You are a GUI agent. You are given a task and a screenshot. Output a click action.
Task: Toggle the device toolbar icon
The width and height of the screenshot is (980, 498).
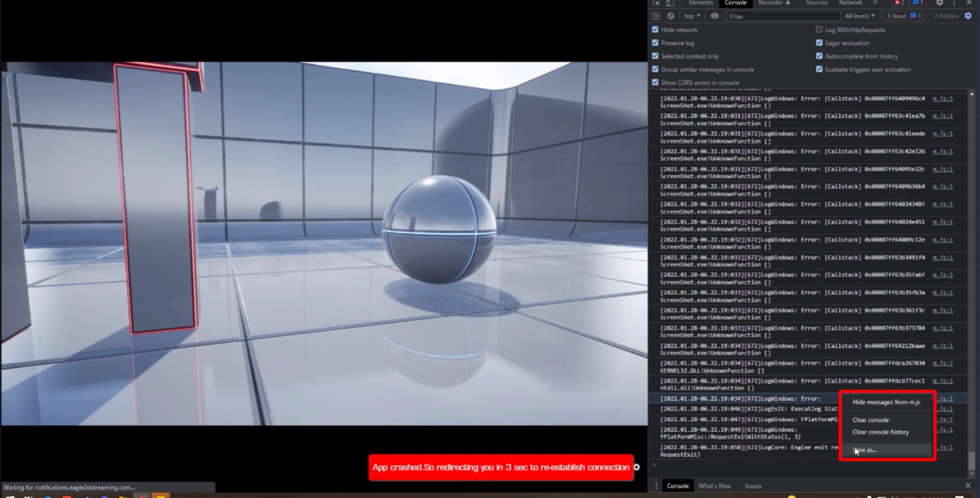click(x=670, y=3)
